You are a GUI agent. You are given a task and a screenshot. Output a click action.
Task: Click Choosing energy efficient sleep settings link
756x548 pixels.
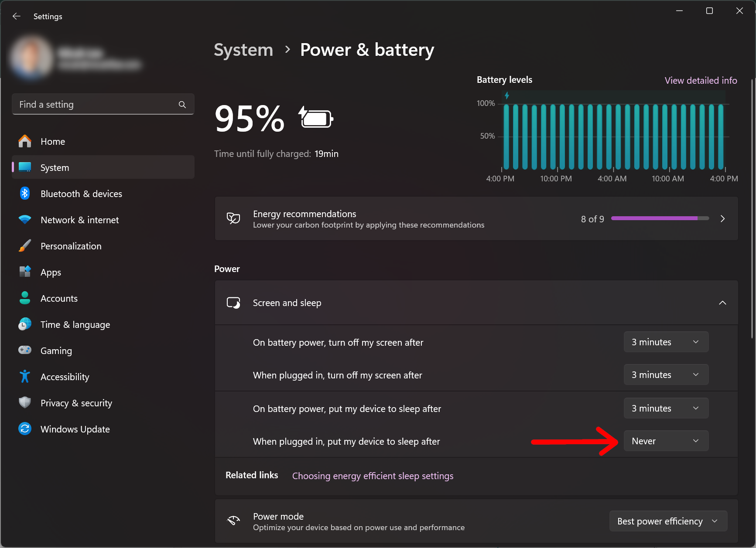coord(373,476)
